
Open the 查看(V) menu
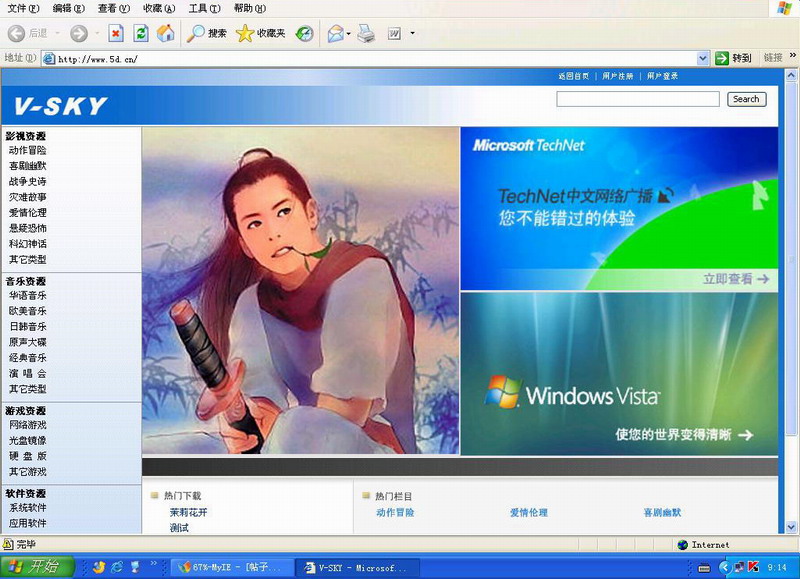click(x=114, y=8)
